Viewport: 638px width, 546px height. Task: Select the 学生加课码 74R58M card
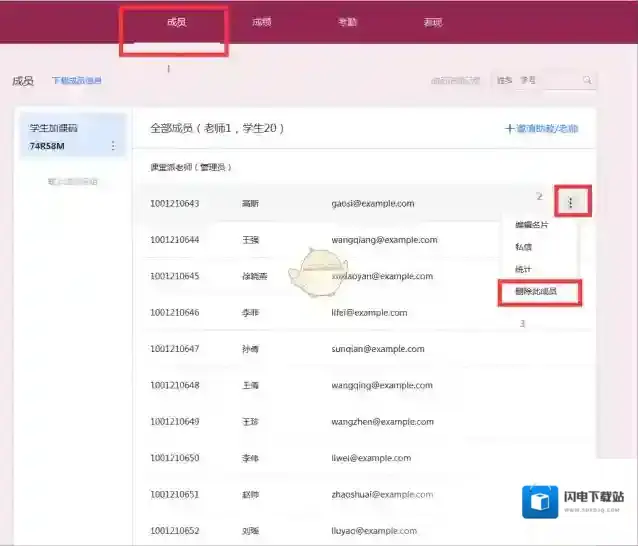click(72, 136)
